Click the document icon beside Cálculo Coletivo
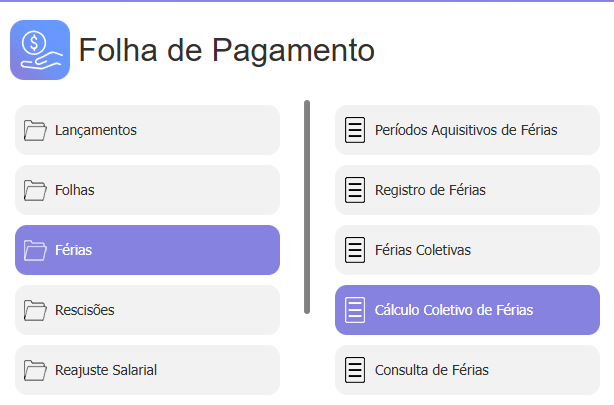This screenshot has height=405, width=614. click(x=355, y=310)
